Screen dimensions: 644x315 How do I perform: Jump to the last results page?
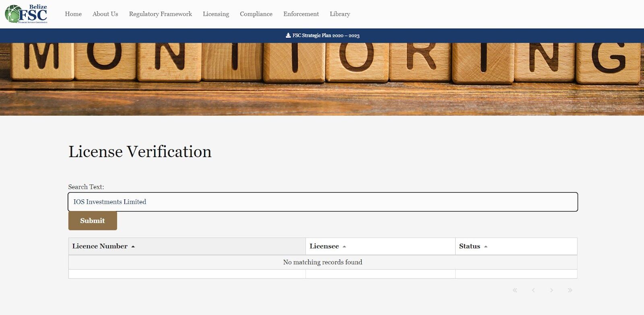pos(570,290)
